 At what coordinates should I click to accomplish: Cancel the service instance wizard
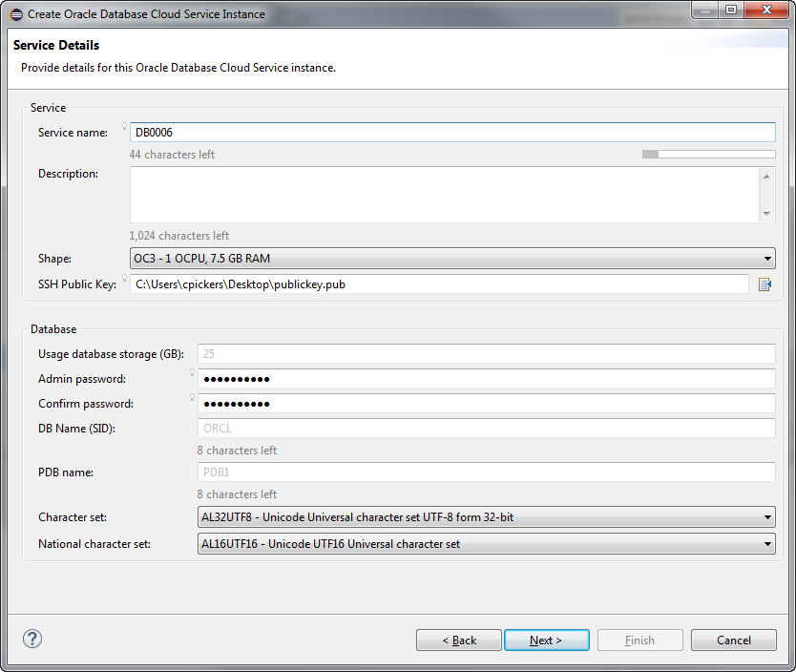point(734,640)
